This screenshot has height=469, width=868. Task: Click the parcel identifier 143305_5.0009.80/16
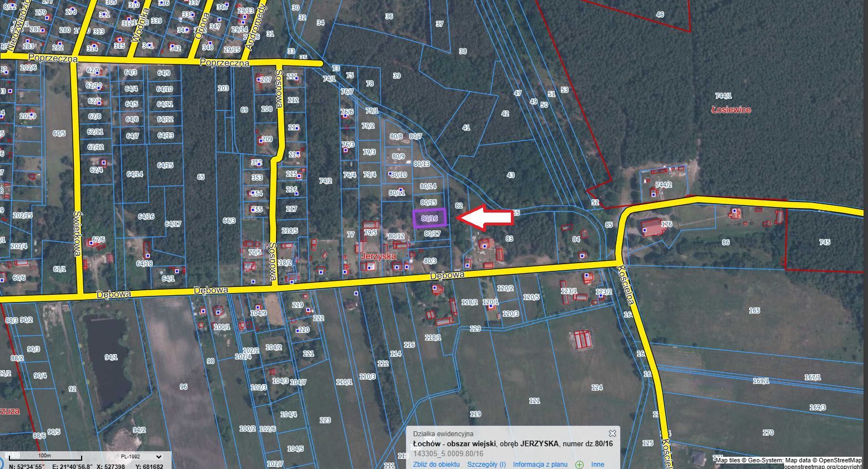coord(448,453)
